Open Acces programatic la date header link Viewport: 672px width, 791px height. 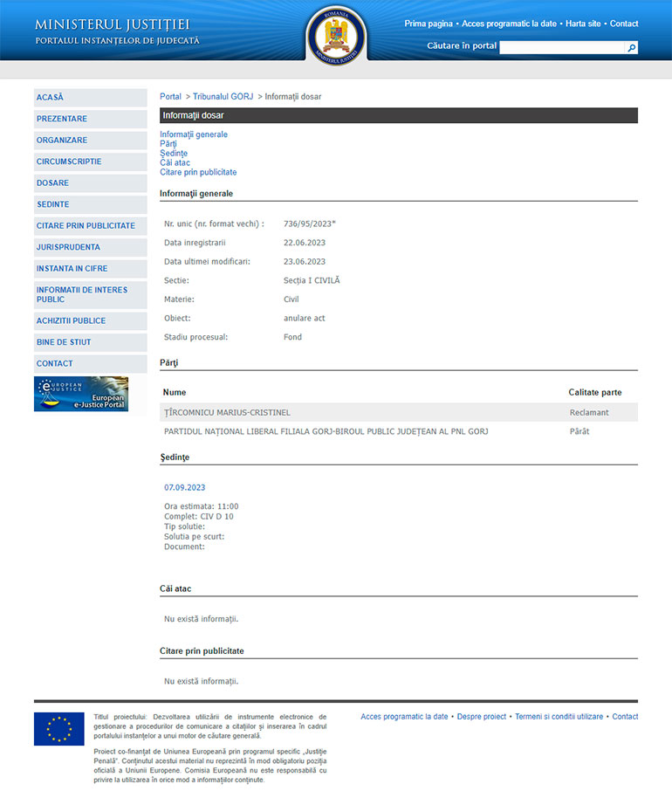point(509,24)
